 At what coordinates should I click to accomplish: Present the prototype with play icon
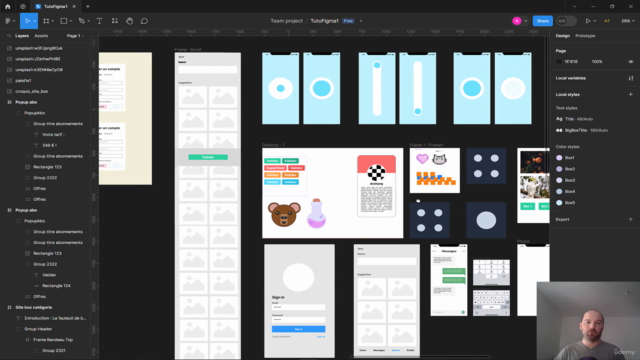[x=588, y=21]
